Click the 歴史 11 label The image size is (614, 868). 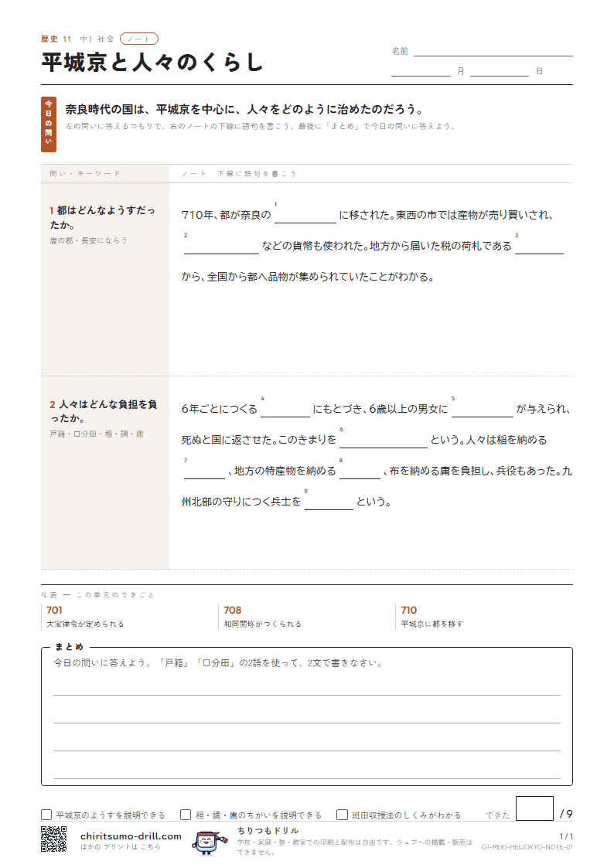coord(56,39)
